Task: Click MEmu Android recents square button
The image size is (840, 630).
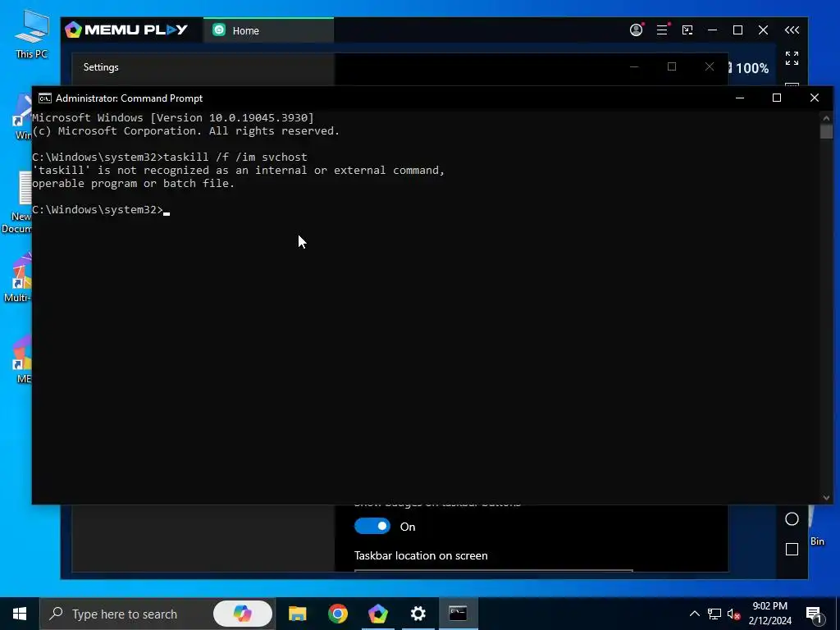Action: coord(792,549)
